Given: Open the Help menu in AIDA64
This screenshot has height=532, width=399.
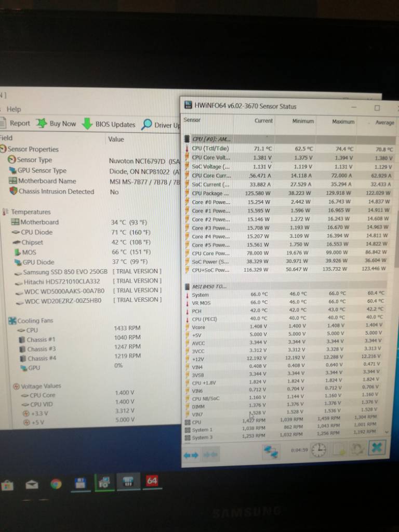Looking at the screenshot, I should (x=14, y=109).
